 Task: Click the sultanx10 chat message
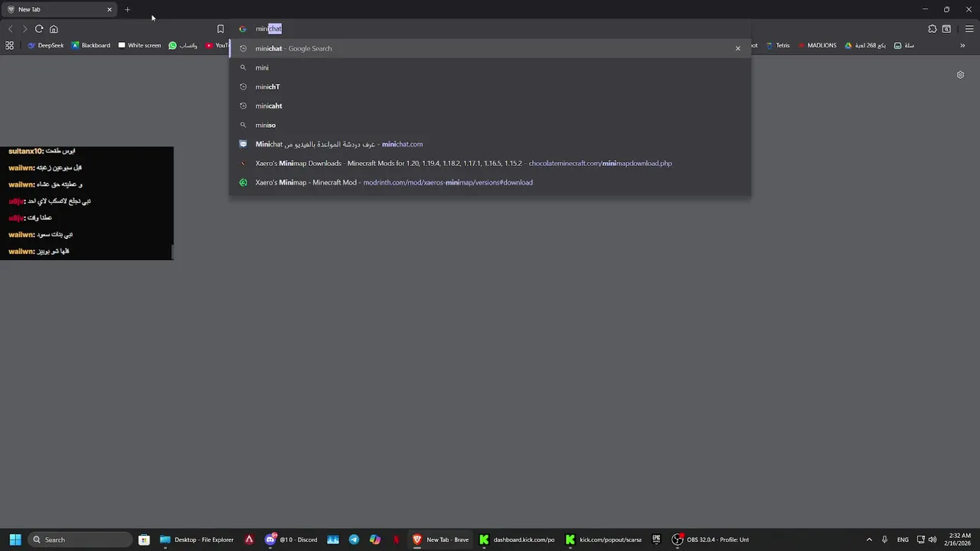pyautogui.click(x=42, y=151)
